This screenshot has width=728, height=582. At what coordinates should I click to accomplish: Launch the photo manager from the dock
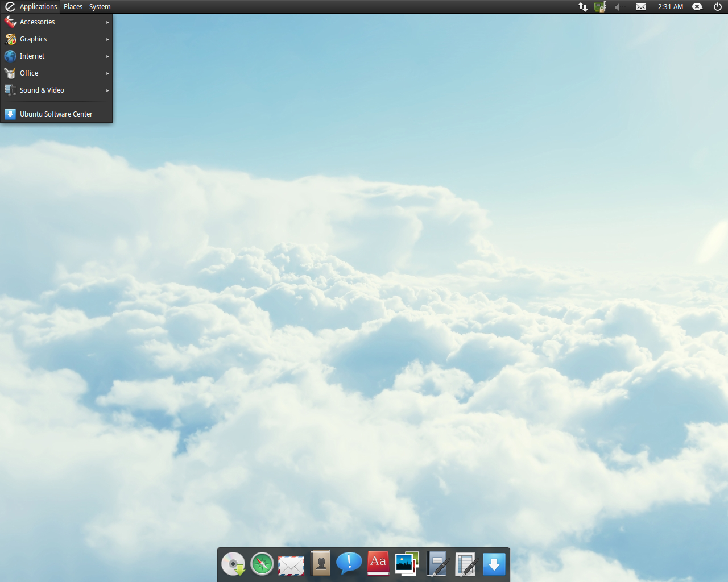[407, 564]
